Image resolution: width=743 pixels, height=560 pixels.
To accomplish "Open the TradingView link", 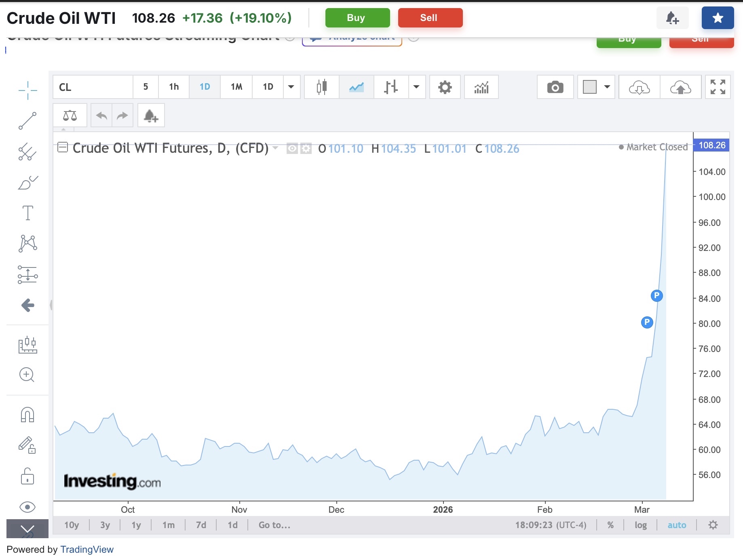I will (87, 549).
